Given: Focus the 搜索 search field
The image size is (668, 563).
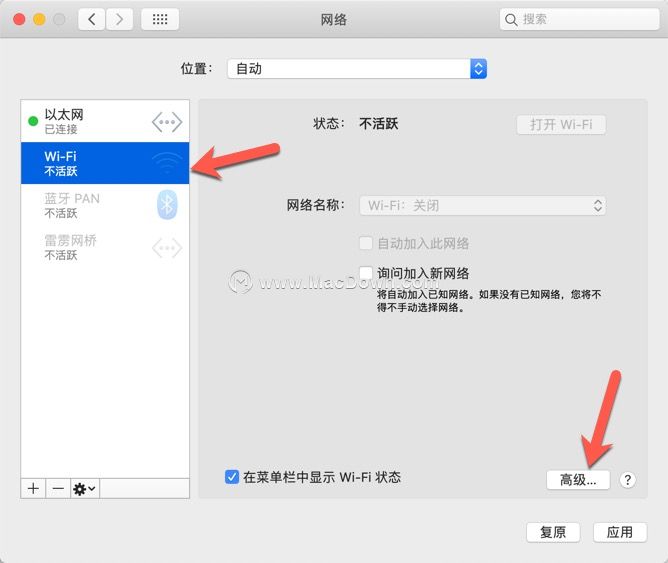Looking at the screenshot, I should (579, 20).
